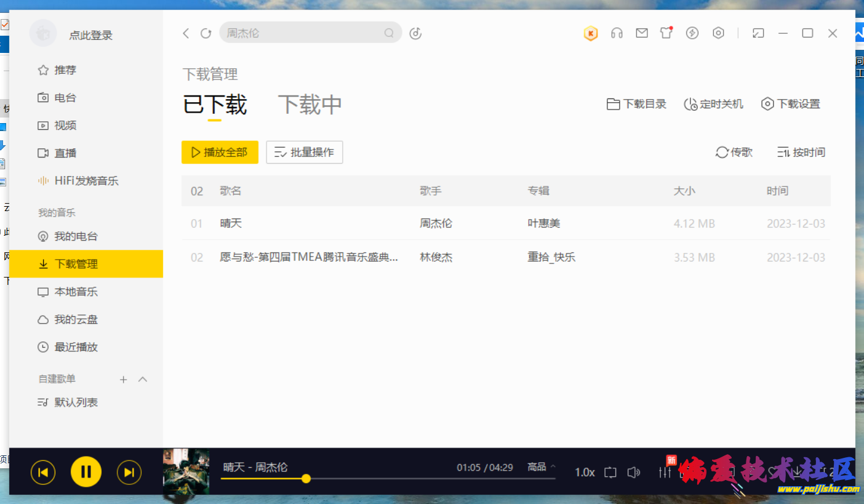This screenshot has height=504, width=864.
Task: Click the headphones icon in top bar
Action: tap(617, 33)
